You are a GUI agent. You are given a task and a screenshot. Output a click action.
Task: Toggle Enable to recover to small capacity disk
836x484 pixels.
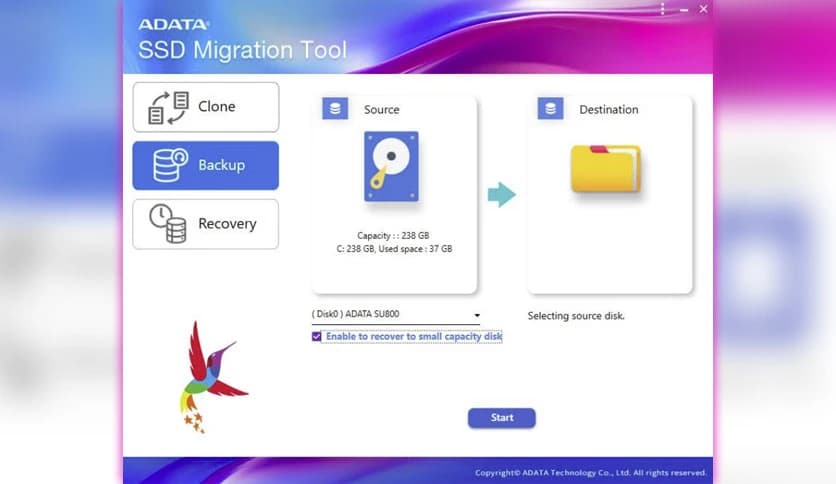click(x=317, y=336)
